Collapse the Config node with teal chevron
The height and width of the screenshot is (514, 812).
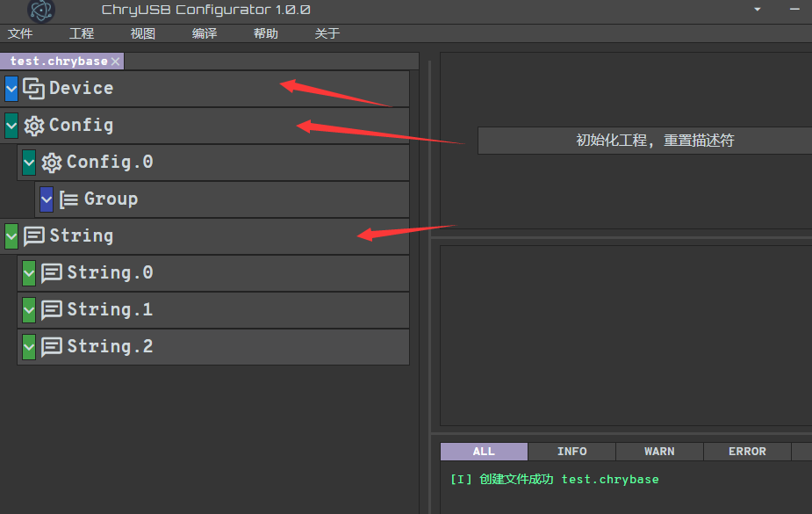coord(11,126)
